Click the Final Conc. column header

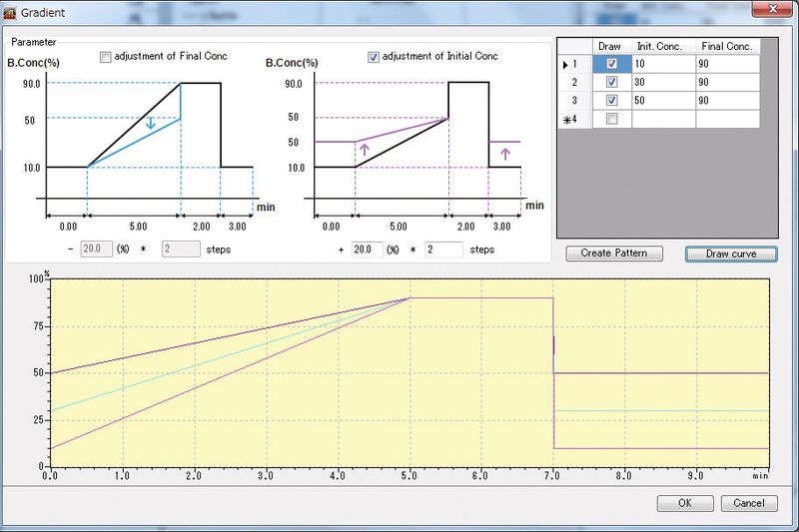point(728,46)
